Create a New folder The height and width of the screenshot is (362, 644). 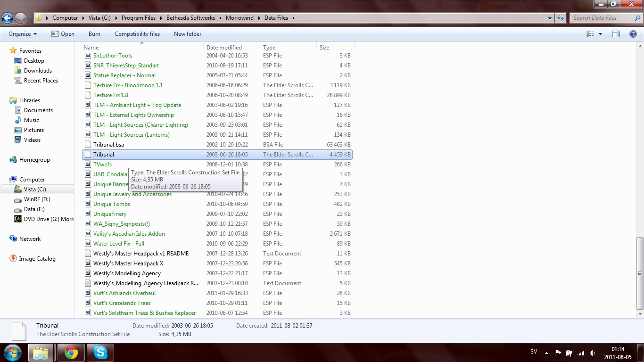(188, 34)
